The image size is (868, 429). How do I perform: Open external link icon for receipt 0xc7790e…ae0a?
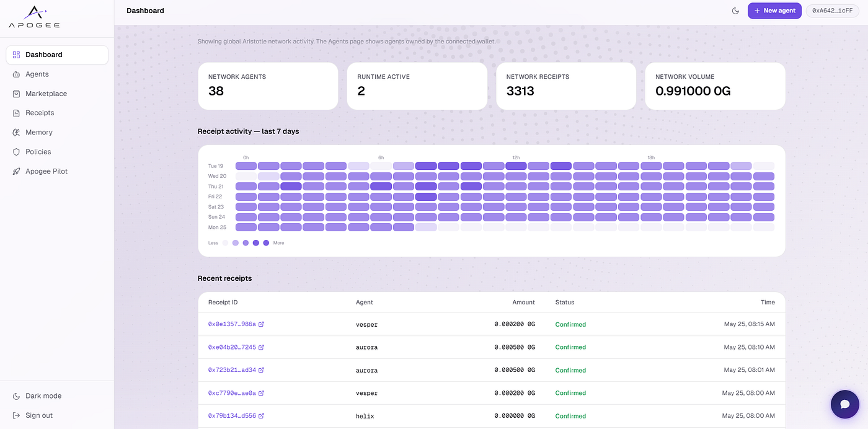[261, 393]
